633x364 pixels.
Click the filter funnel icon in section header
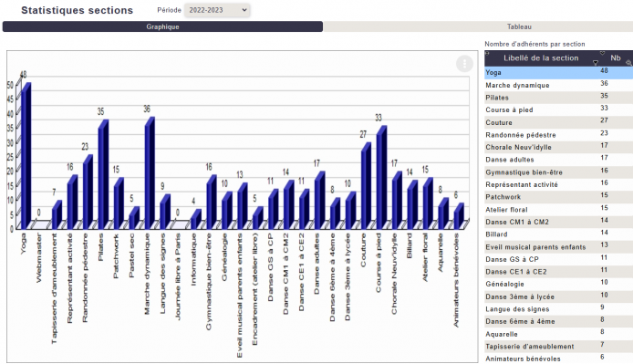tap(596, 63)
